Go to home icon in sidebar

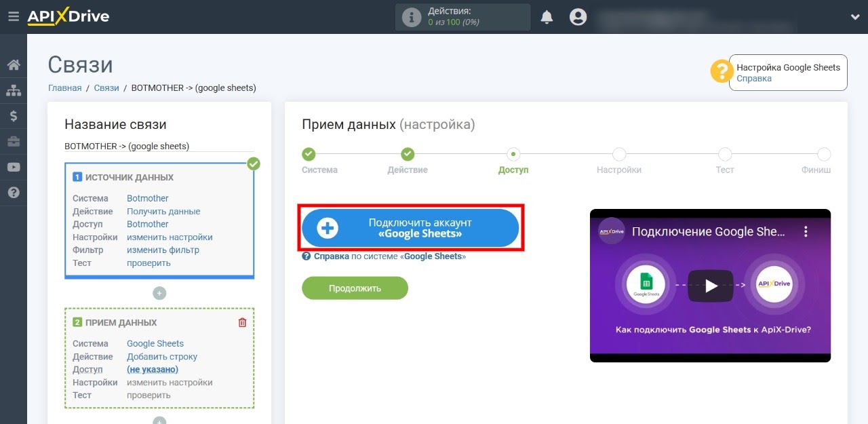click(x=14, y=65)
